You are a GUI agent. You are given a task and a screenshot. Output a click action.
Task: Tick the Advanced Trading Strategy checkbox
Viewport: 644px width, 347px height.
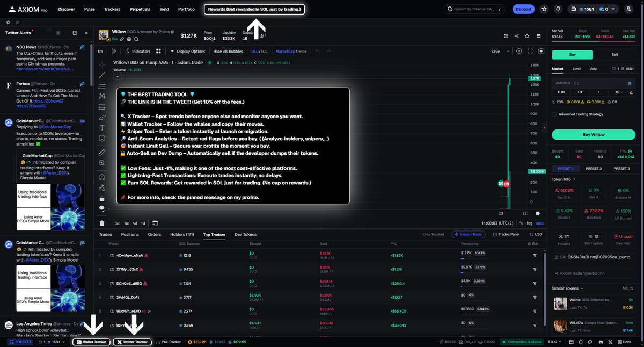[x=554, y=114]
